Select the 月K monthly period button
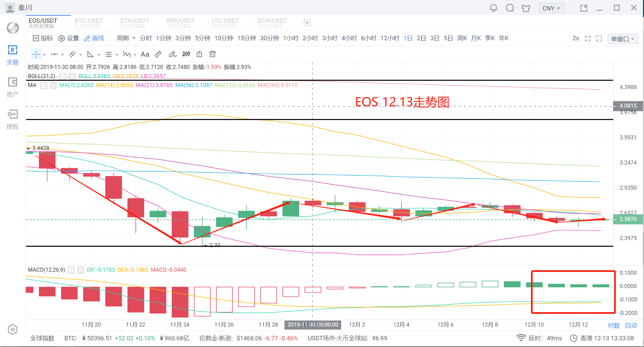Image resolution: width=644 pixels, height=347 pixels. [x=476, y=38]
